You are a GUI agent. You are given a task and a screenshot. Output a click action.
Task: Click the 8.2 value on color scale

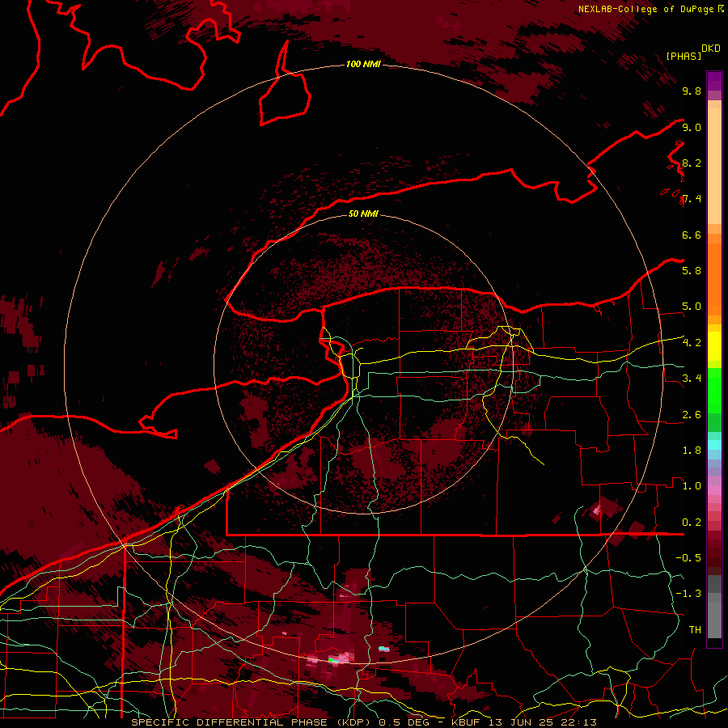[692, 163]
